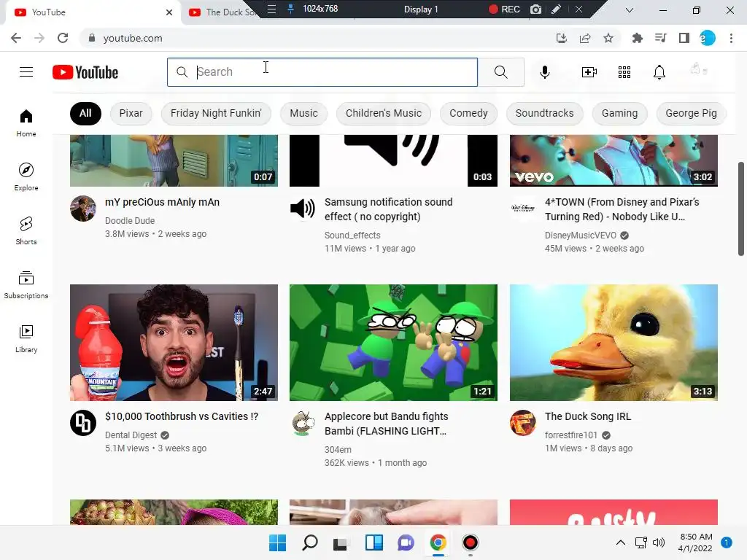Viewport: 747px width, 560px height.
Task: Take a screenshot with recorder camera icon
Action: click(535, 9)
